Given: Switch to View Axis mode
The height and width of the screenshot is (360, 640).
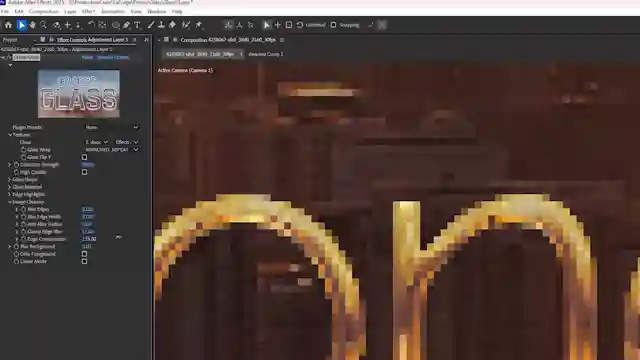Looking at the screenshot, I should 251,25.
